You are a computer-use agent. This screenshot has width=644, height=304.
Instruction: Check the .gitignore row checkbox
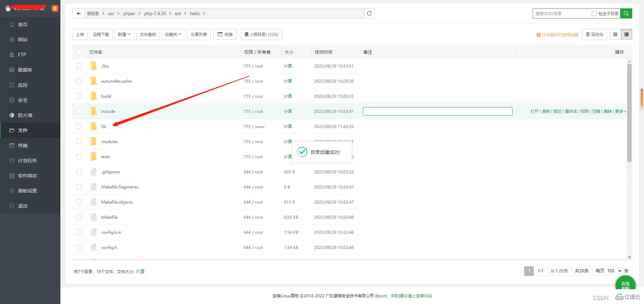[x=79, y=172]
